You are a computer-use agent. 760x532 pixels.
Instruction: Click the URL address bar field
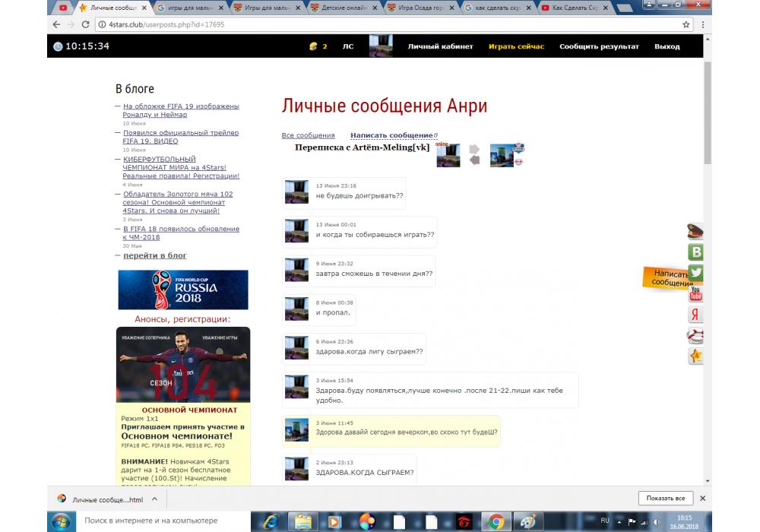click(380, 24)
